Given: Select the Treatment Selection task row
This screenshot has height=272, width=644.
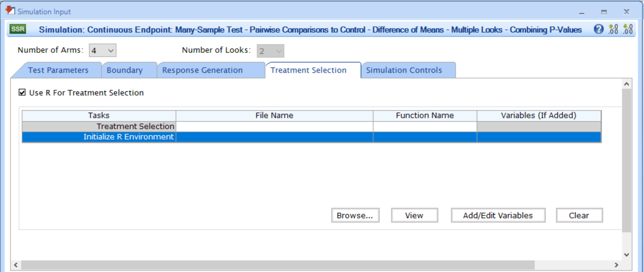Looking at the screenshot, I should click(99, 127).
